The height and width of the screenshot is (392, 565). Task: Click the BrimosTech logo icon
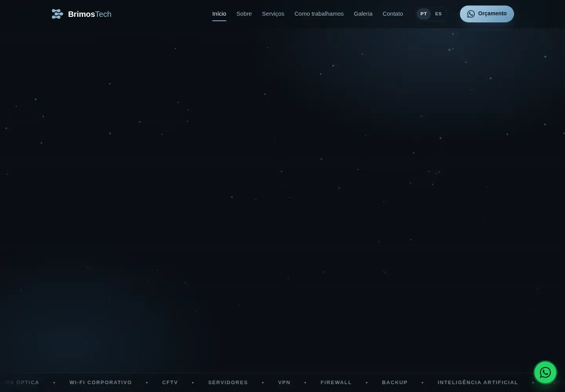point(57,14)
